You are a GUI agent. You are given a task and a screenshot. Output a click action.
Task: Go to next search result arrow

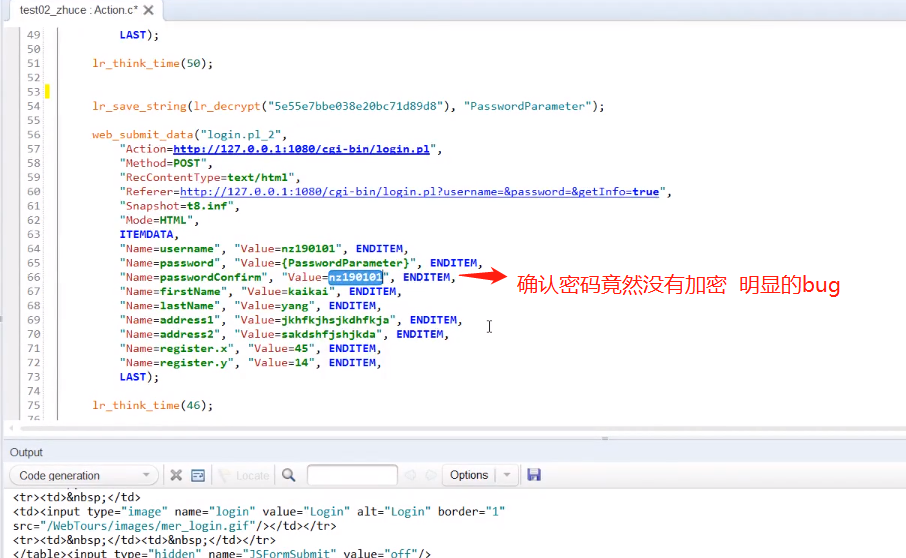pyautogui.click(x=431, y=475)
